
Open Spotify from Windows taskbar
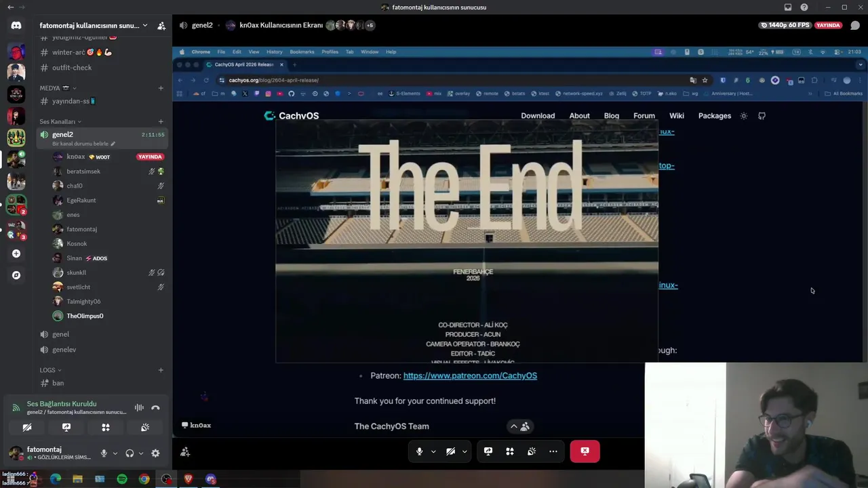click(122, 479)
